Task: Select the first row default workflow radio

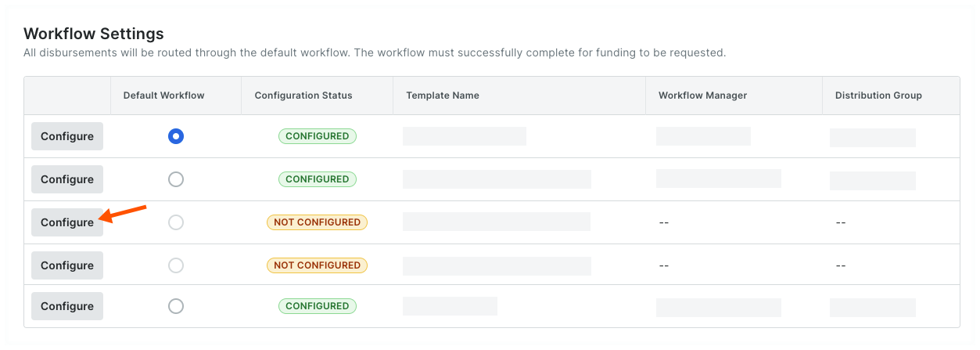Action: (176, 136)
